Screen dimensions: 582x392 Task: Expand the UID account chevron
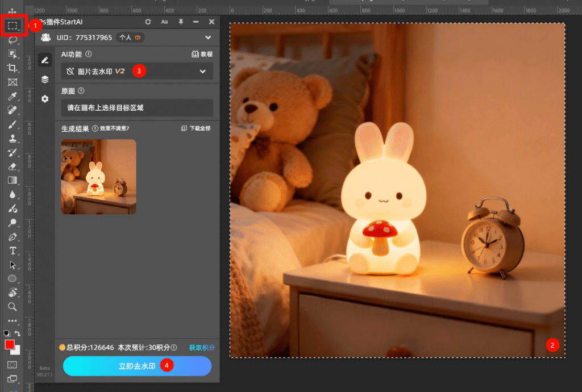coord(207,37)
